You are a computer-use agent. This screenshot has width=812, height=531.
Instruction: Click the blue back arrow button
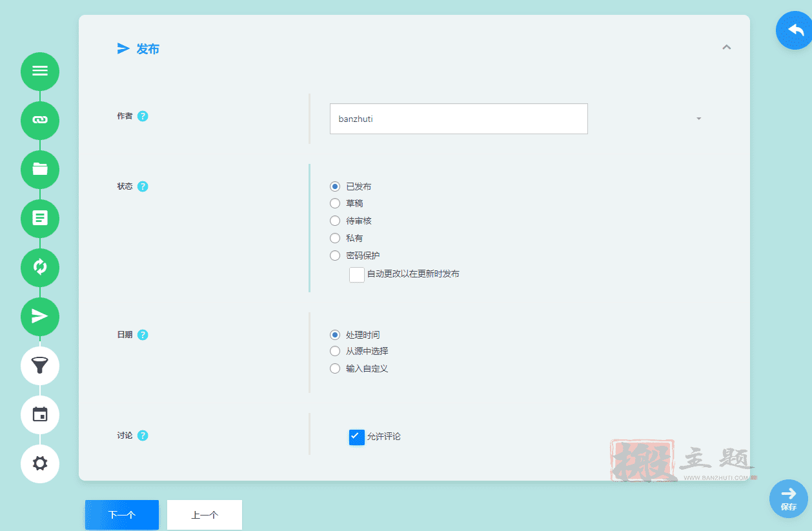(x=795, y=30)
